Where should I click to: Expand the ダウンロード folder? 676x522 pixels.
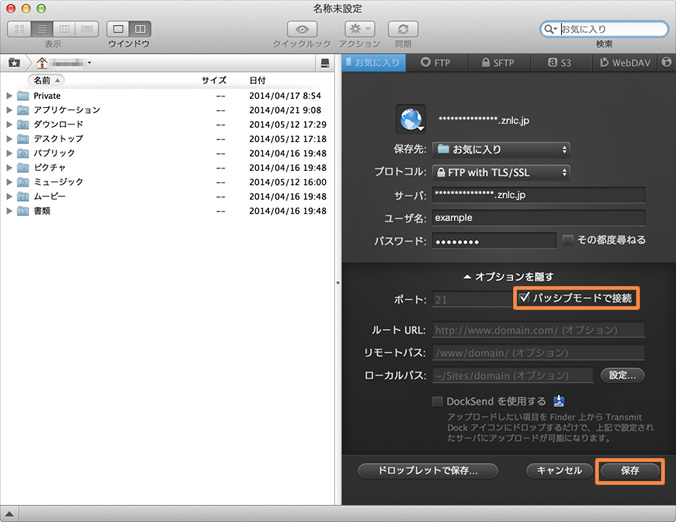click(9, 125)
